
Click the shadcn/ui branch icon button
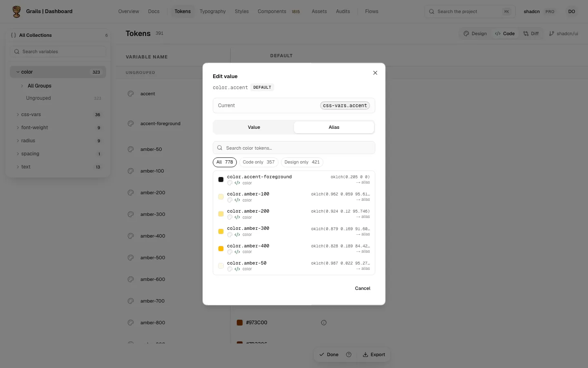(x=563, y=34)
